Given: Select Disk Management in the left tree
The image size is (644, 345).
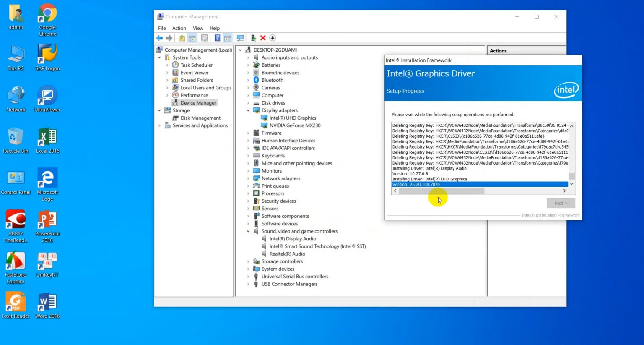Looking at the screenshot, I should pos(200,118).
